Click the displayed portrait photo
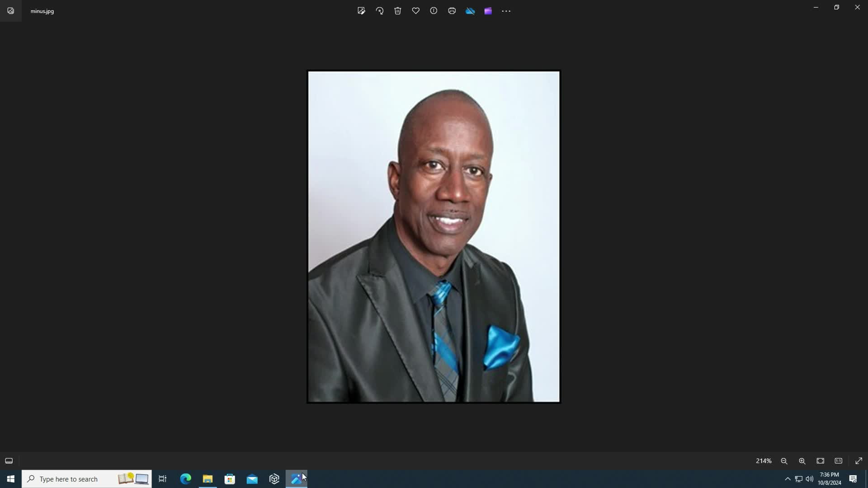868x488 pixels. click(434, 236)
